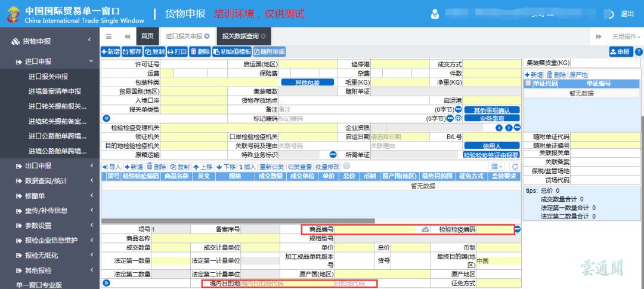Open 初始值模板 template
Viewport: 644px width, 289px height.
pos(232,52)
